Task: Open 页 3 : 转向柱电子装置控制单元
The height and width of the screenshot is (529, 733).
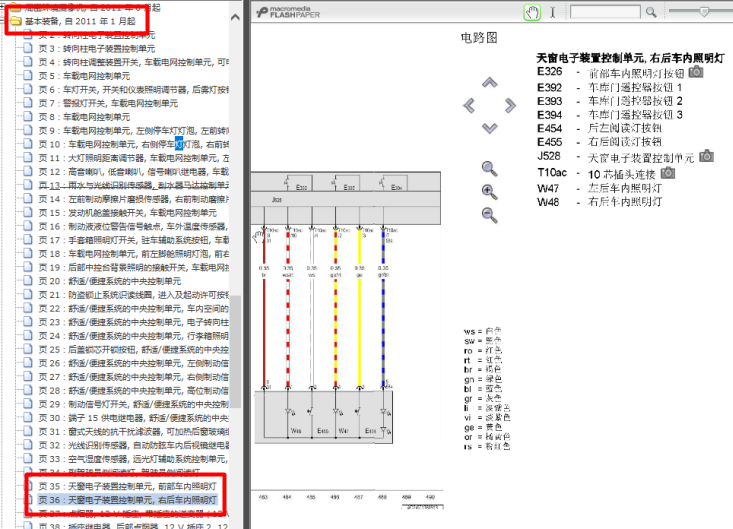Action: click(97, 49)
